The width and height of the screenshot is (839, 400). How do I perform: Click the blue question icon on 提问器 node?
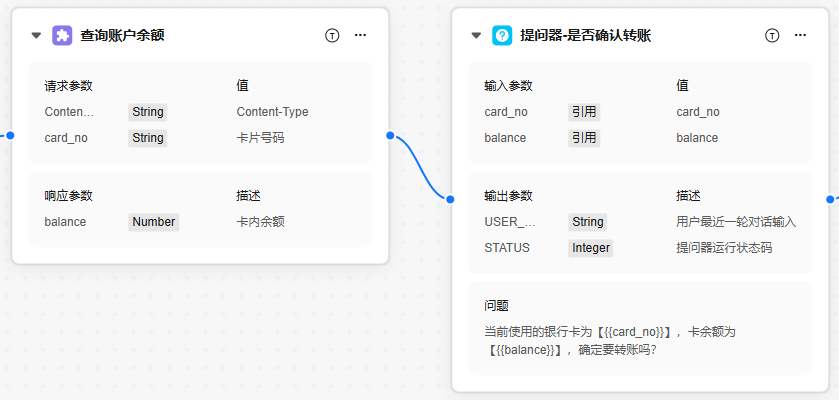click(x=502, y=35)
